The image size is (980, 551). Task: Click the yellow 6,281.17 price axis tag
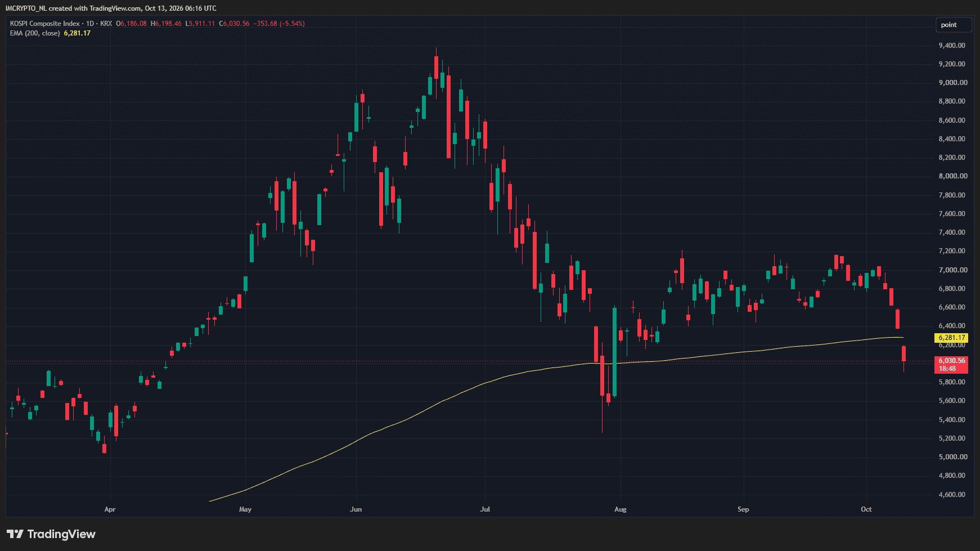click(951, 338)
